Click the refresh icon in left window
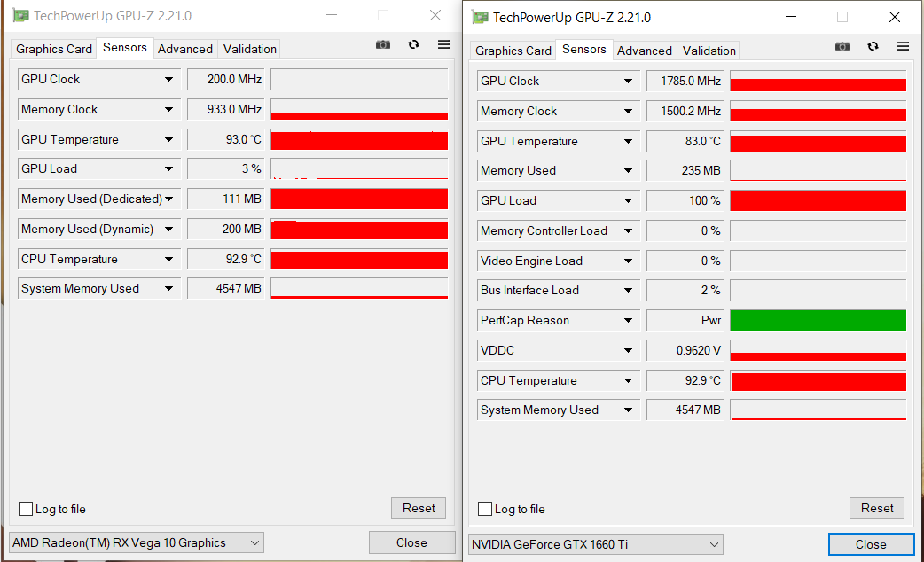The image size is (924, 562). [x=413, y=44]
